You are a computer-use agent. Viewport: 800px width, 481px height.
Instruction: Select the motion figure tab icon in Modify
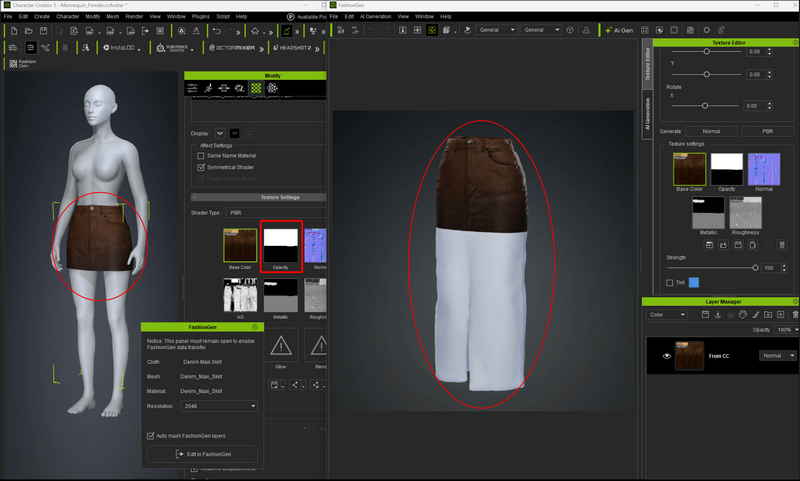click(208, 88)
